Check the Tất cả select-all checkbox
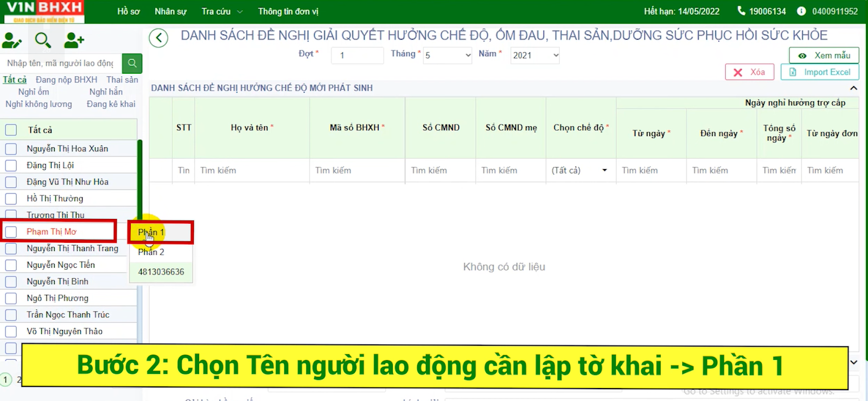Viewport: 868px width, 401px height. [x=11, y=130]
